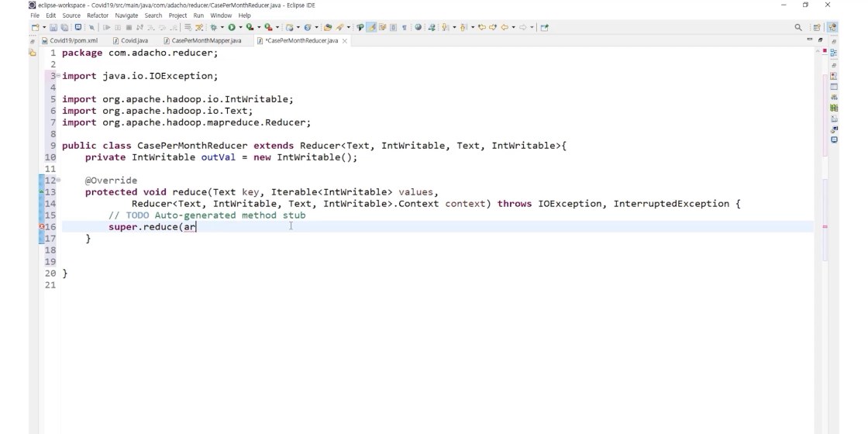Maximize the editor area button
868x434 pixels.
pos(821,40)
